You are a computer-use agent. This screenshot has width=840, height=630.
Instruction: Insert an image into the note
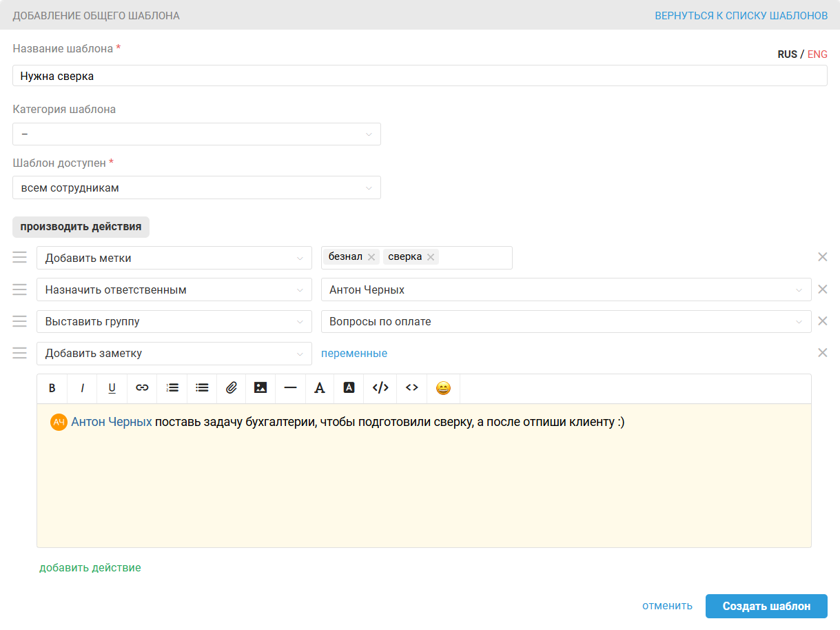(260, 388)
